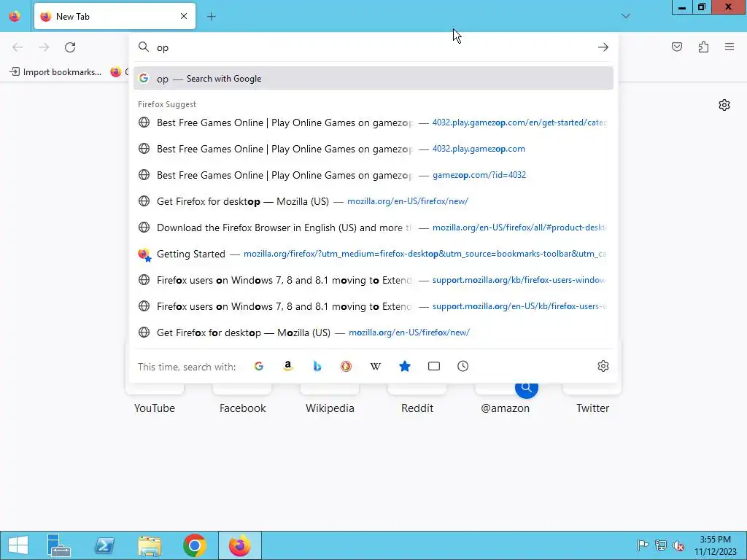Click Import bookmarks in bookmarks toolbar

[55, 72]
